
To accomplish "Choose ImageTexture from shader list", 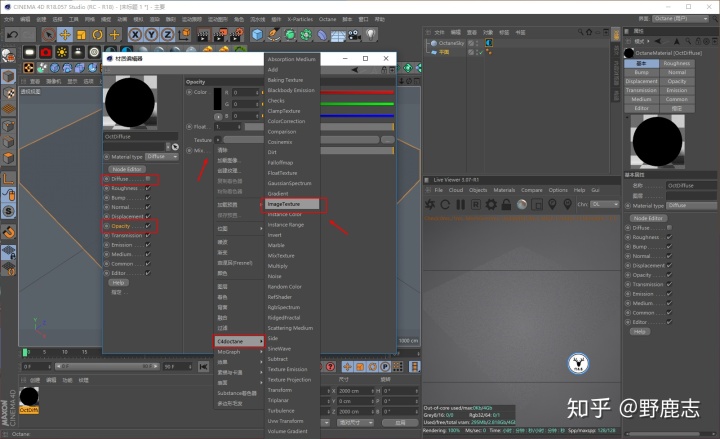I will (x=292, y=204).
